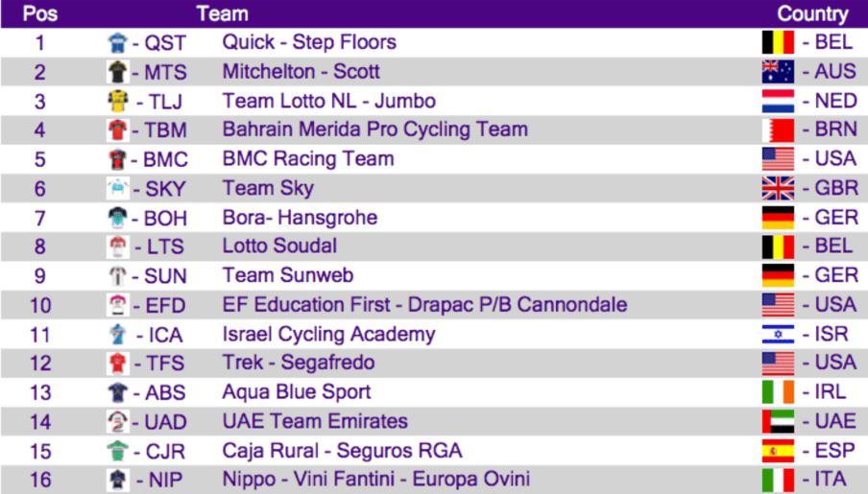Click the UAE flag icon
The width and height of the screenshot is (868, 494).
click(777, 421)
